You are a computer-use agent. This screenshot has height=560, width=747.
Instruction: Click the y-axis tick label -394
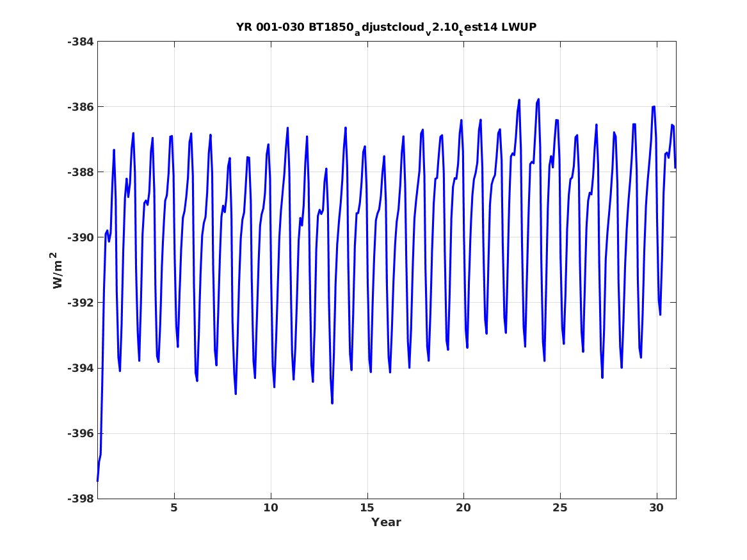(x=81, y=368)
